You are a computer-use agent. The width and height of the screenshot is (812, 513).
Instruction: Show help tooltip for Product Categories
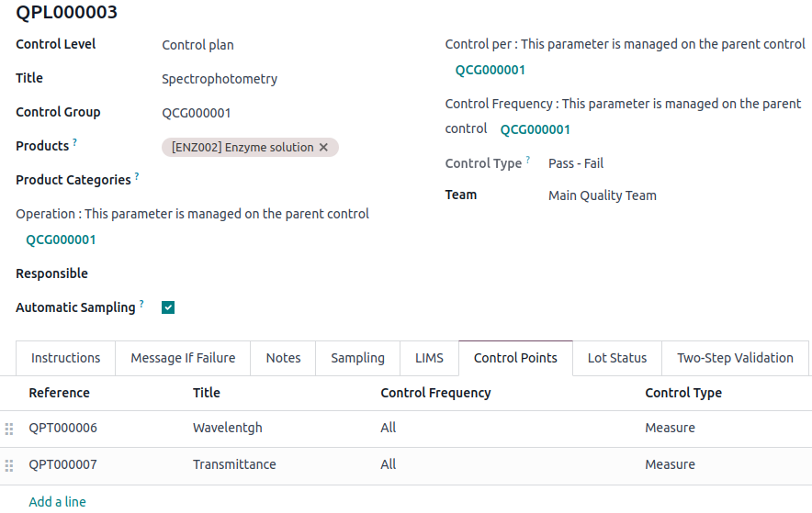137,176
